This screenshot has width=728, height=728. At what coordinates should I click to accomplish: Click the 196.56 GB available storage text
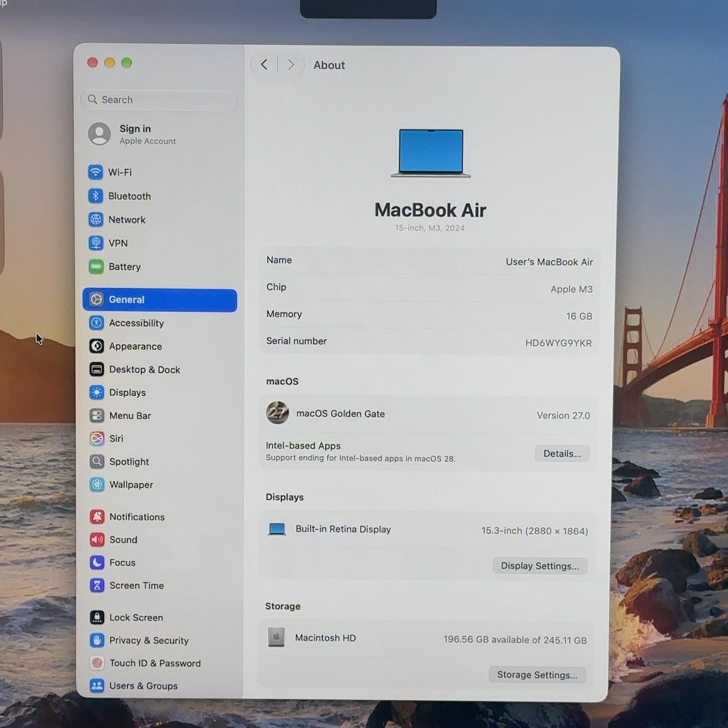click(515, 640)
